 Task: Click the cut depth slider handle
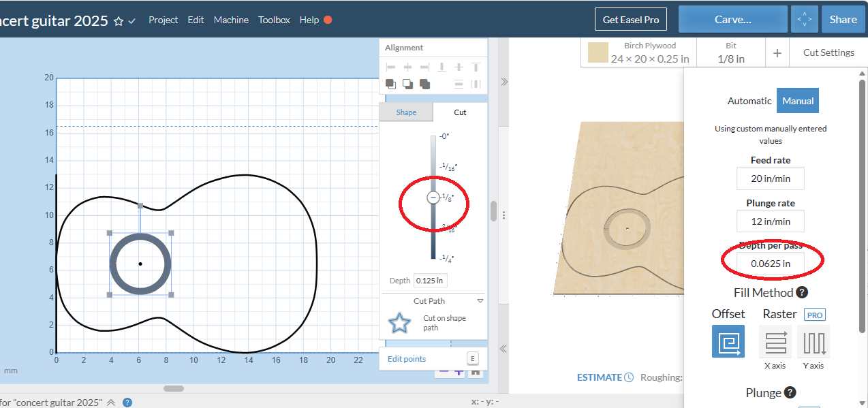(x=433, y=198)
